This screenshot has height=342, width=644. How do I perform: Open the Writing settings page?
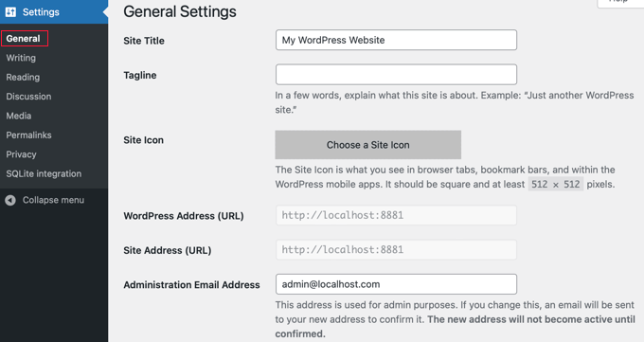21,58
